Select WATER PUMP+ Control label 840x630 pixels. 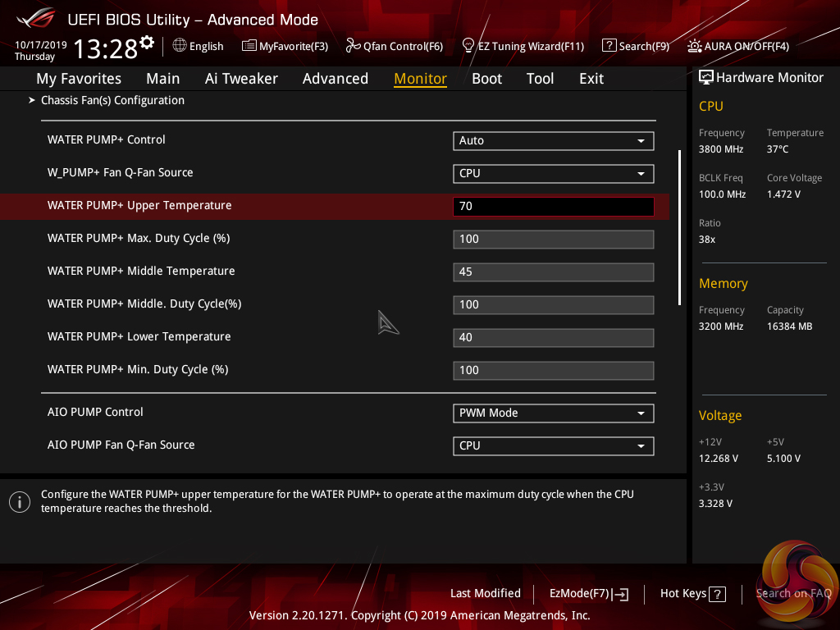106,139
